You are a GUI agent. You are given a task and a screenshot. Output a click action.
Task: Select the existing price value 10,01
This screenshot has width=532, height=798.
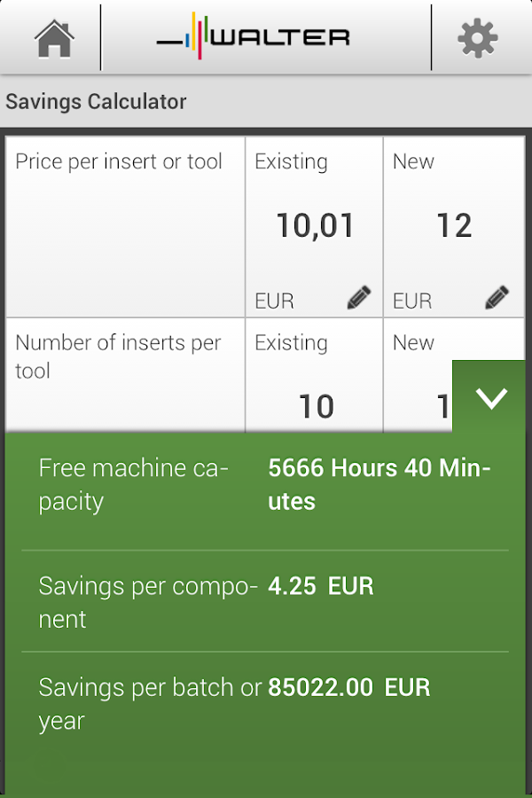pos(315,226)
